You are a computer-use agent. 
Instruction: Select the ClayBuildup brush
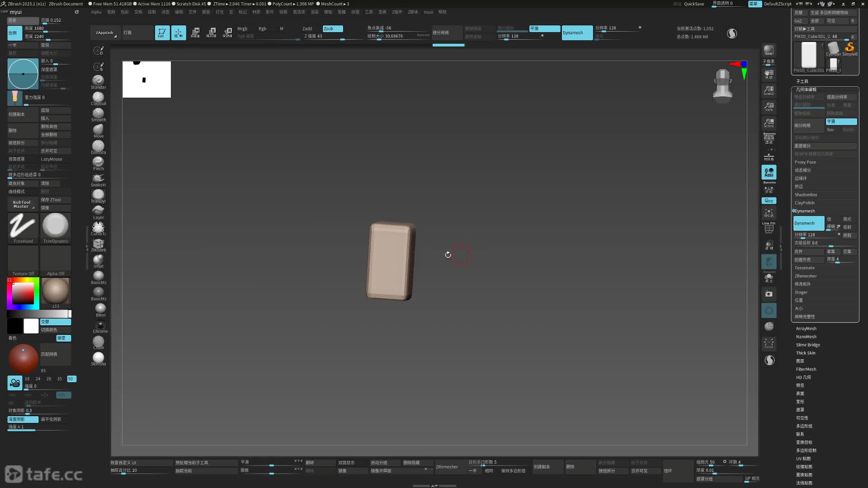(98, 98)
